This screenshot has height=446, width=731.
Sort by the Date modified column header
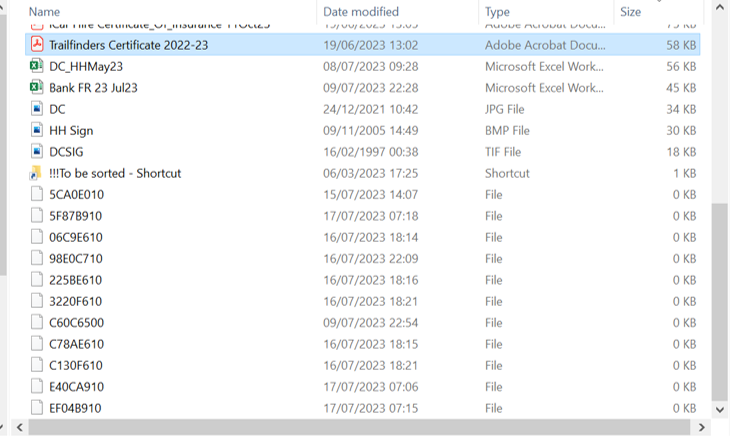pyautogui.click(x=361, y=11)
